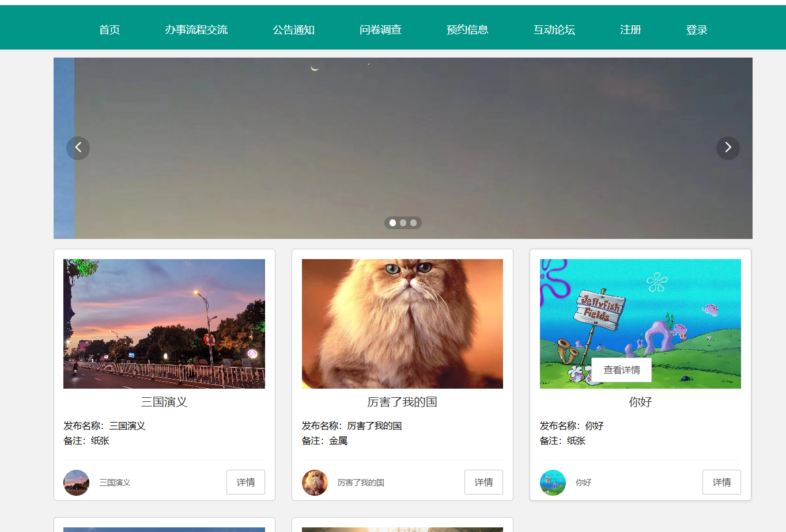Viewport: 786px width, 532px height.
Task: Open the sunset street thumbnail image
Action: pyautogui.click(x=164, y=324)
